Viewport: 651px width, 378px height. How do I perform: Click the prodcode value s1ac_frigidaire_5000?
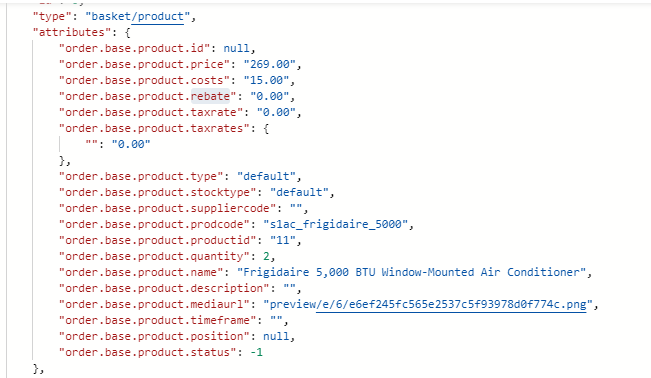tap(335, 224)
